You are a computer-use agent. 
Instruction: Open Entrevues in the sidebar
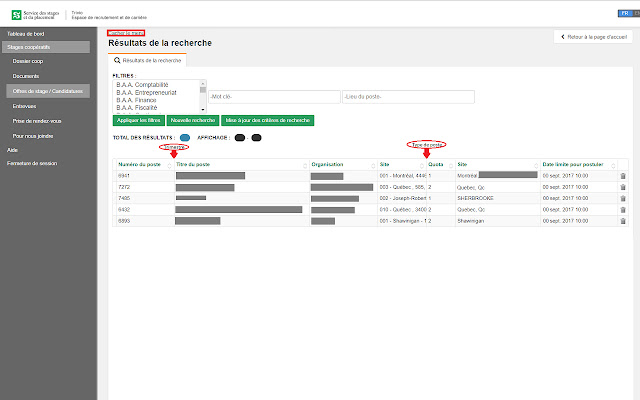(x=24, y=106)
